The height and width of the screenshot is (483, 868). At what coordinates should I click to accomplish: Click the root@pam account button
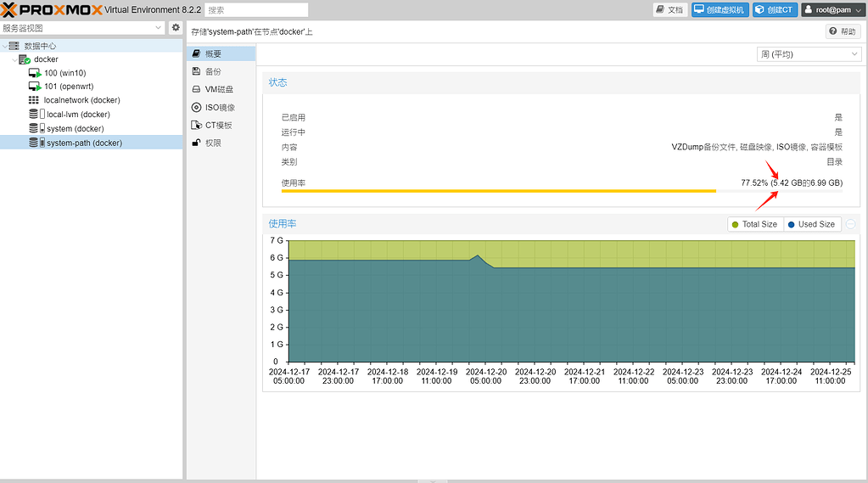832,10
